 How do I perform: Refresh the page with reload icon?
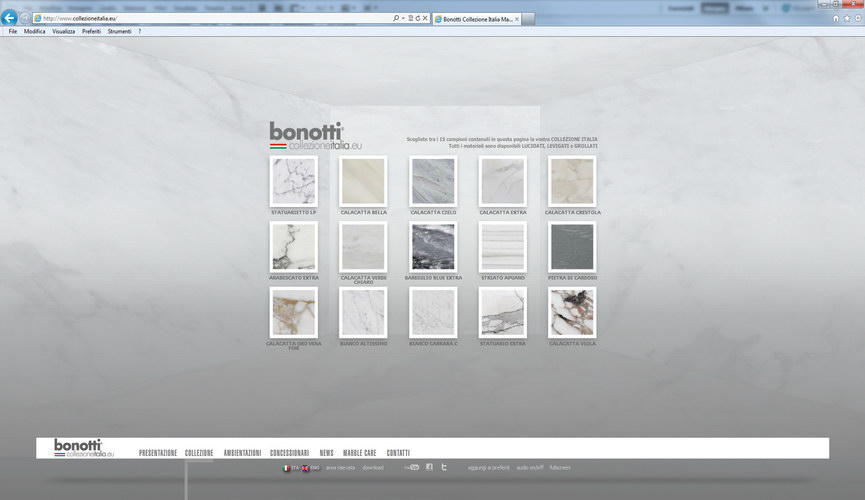418,18
